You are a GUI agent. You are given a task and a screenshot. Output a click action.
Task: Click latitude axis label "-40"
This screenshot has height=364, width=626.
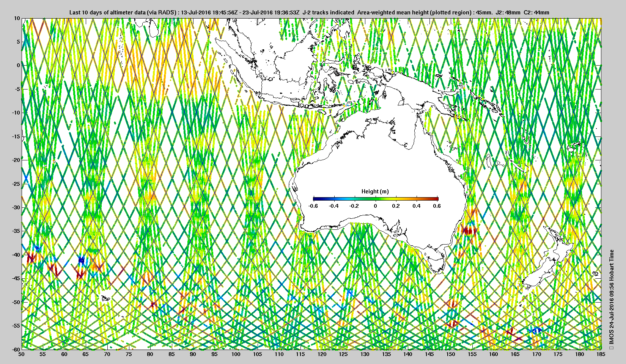coord(16,255)
